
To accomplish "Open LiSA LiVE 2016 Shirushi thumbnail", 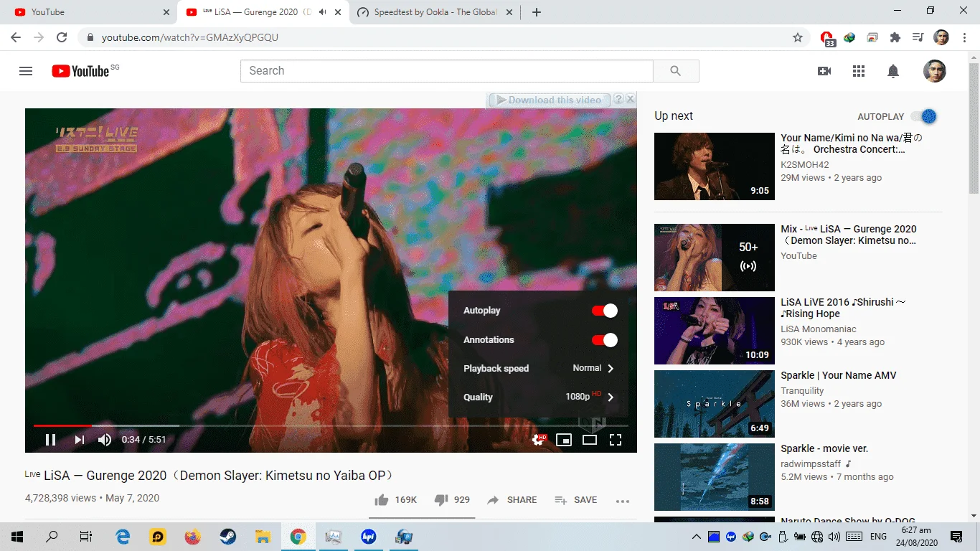I will [715, 331].
